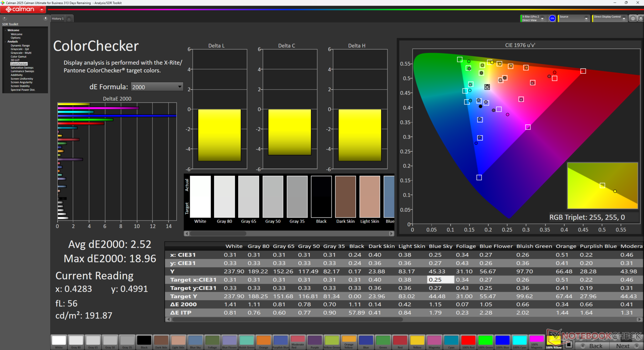Select Grayscale - Multi workflow page
Viewport: 644px width, 350px height.
point(21,53)
